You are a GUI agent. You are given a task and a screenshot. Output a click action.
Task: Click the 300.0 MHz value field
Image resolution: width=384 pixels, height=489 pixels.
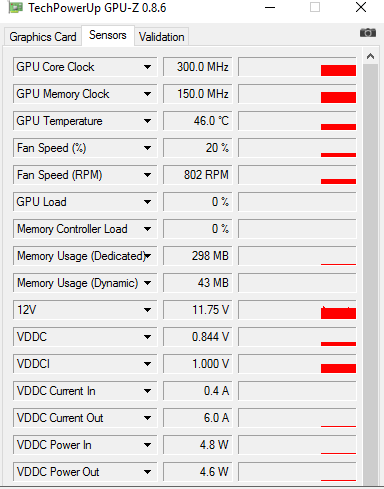click(x=198, y=67)
